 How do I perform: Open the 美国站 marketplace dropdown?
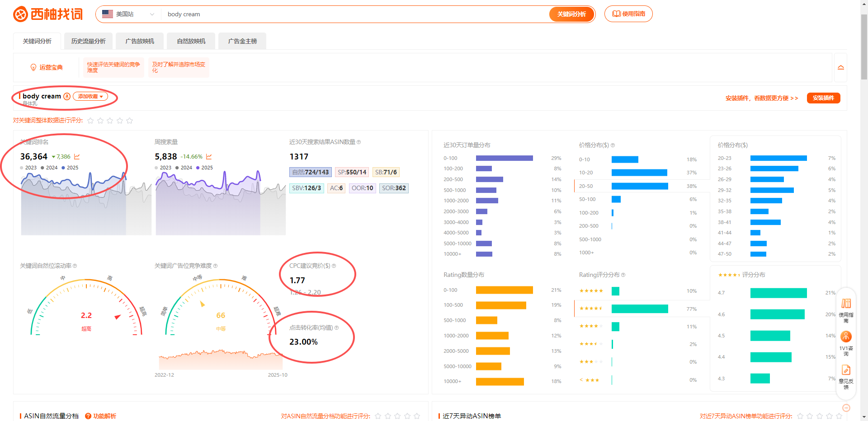pos(128,14)
